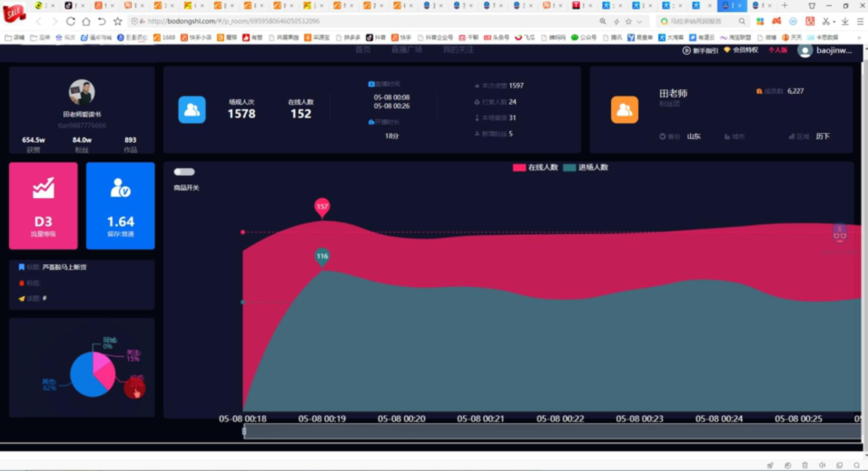Expand the hidden bookmarks chevron
The width and height of the screenshot is (868, 471).
(x=859, y=37)
